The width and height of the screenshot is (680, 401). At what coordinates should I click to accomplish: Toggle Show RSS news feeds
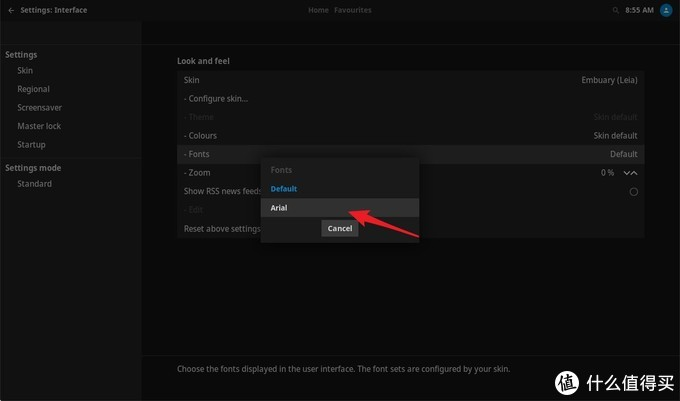pyautogui.click(x=634, y=192)
